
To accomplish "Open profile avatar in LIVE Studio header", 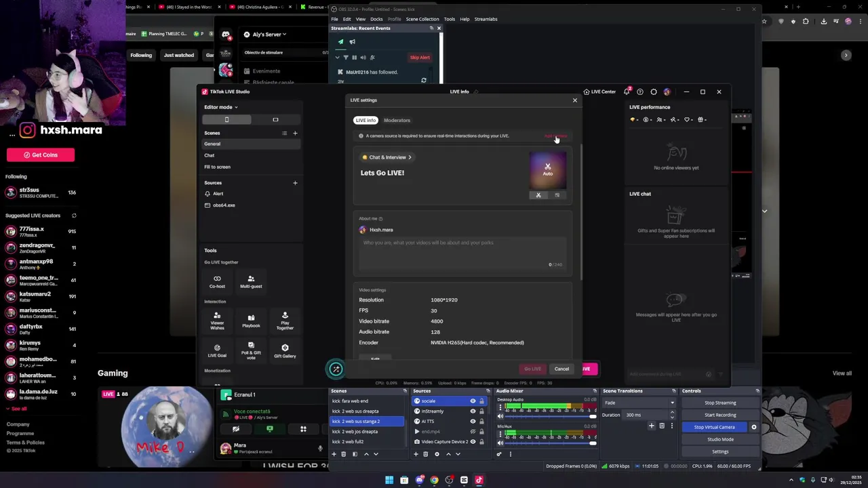I will [x=667, y=91].
